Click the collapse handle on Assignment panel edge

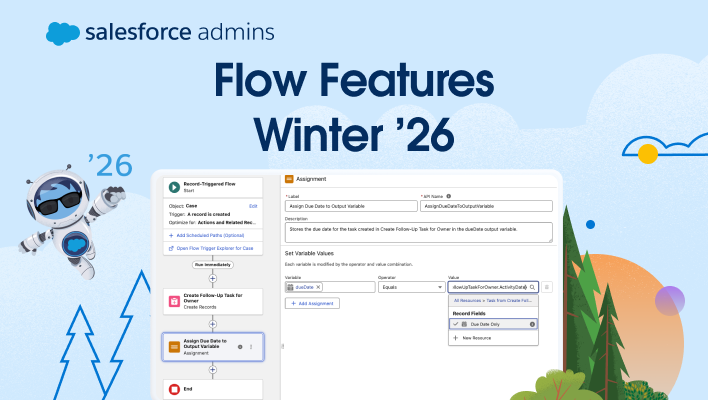[283, 346]
